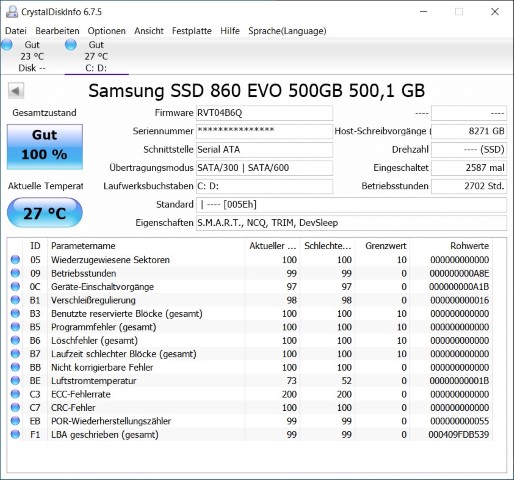Click the blue status dot for the Wiederzugewiesene Sektoren row
Viewport: 514px width, 480px height.
click(15, 260)
